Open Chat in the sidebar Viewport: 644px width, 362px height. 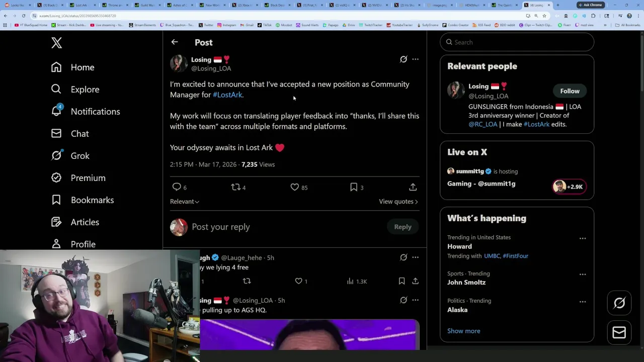(70, 134)
